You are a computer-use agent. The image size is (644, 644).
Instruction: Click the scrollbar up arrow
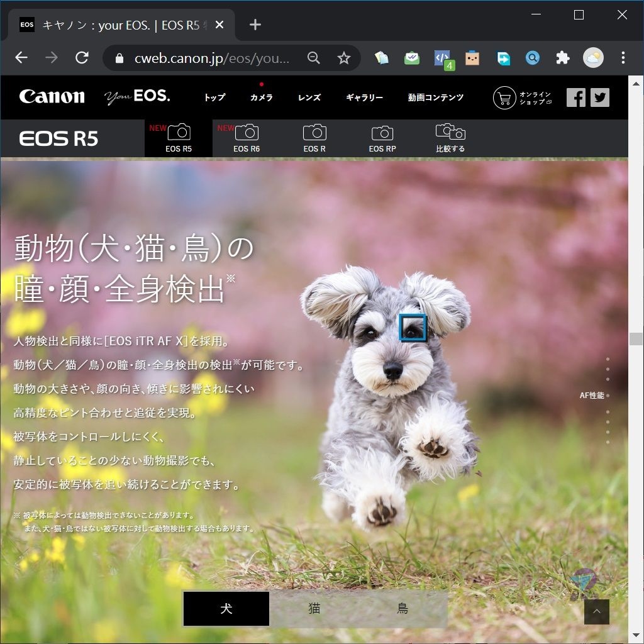click(636, 84)
